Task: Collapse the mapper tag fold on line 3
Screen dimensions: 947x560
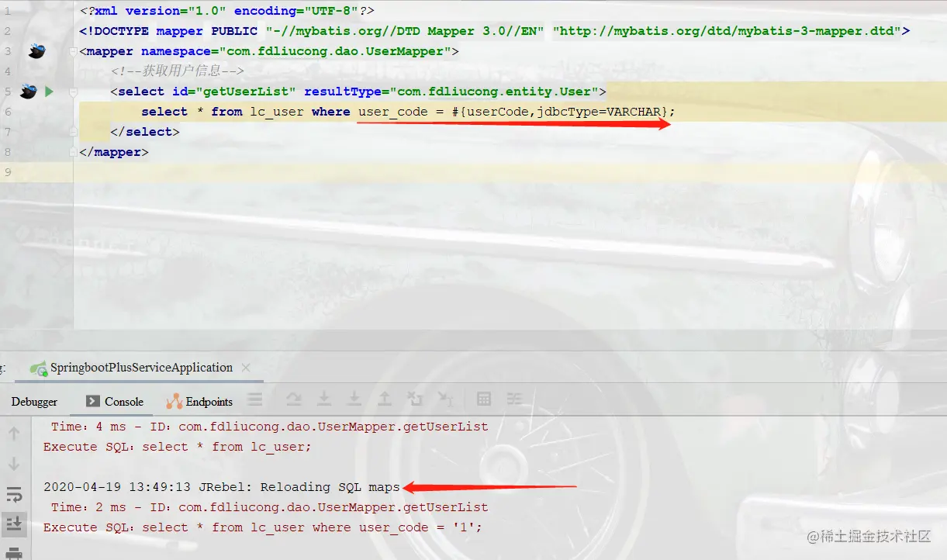Action: click(74, 51)
